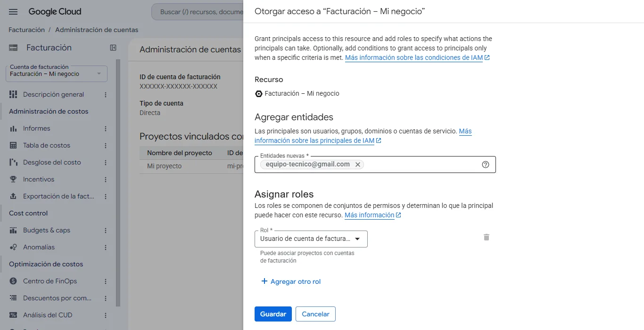Click the Facturación credit card icon
The image size is (644, 330).
[14, 48]
